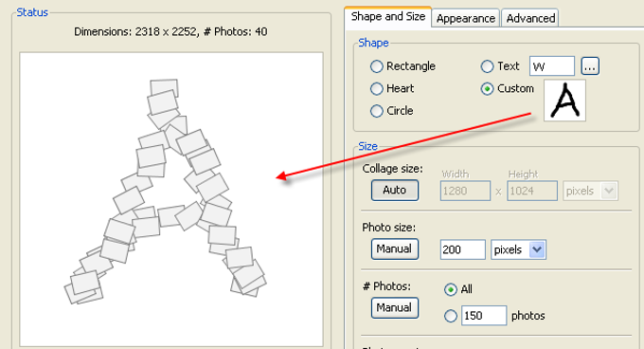
Task: Select the Heart shape option
Action: (392, 88)
